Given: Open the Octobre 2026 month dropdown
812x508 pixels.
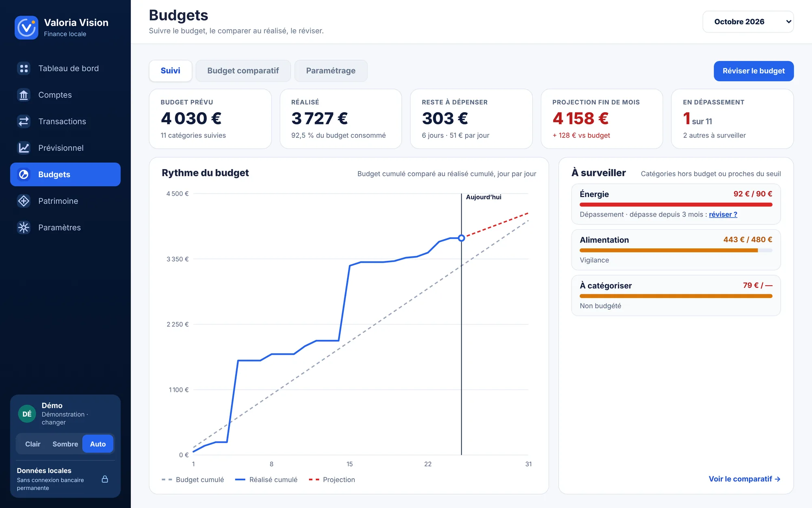Looking at the screenshot, I should pyautogui.click(x=748, y=22).
